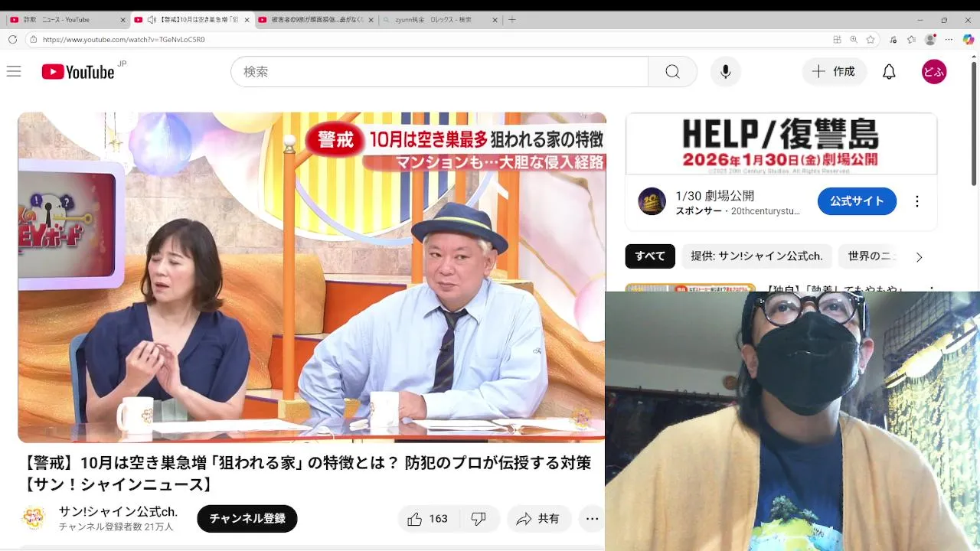Image resolution: width=980 pixels, height=551 pixels.
Task: Open the Edge favorites list icon
Action: [911, 39]
